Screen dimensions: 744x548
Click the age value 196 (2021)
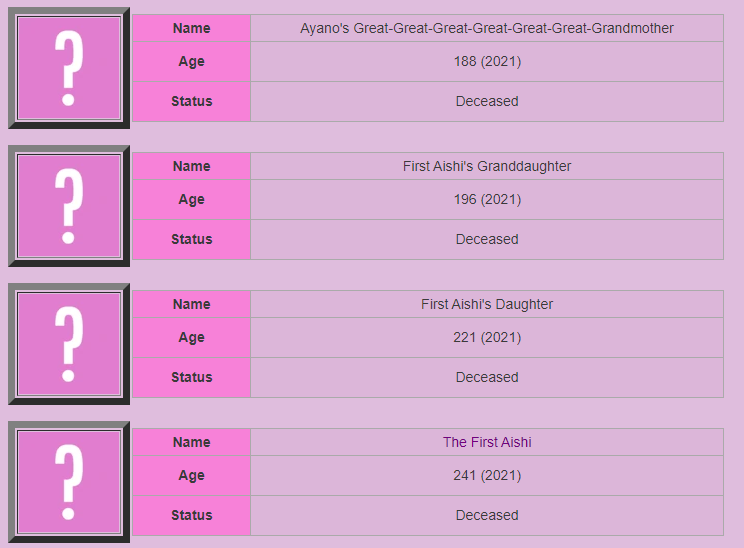tap(487, 200)
